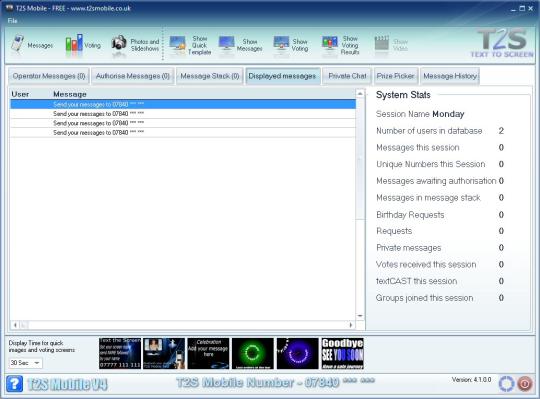Select the Celebration message quick image
This screenshot has width=540, height=399.
[208, 353]
